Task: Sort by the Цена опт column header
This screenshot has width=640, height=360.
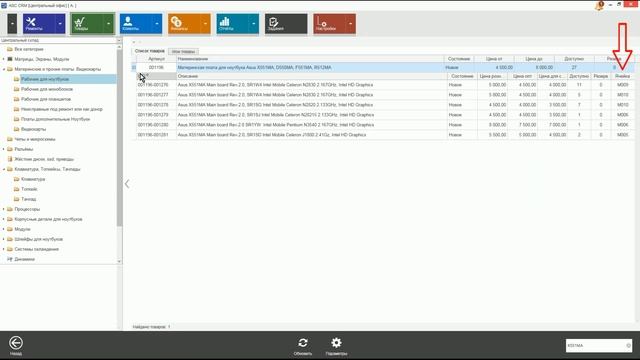Action: point(522,76)
